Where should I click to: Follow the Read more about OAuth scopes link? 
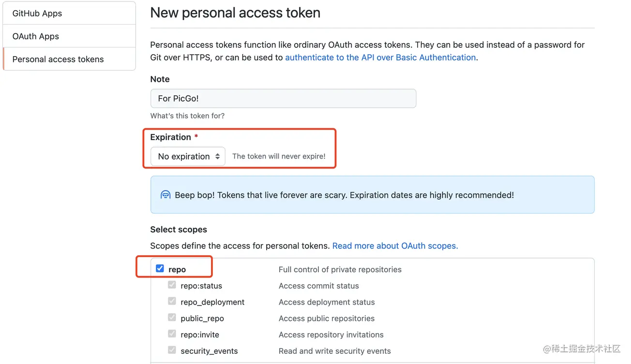click(395, 246)
